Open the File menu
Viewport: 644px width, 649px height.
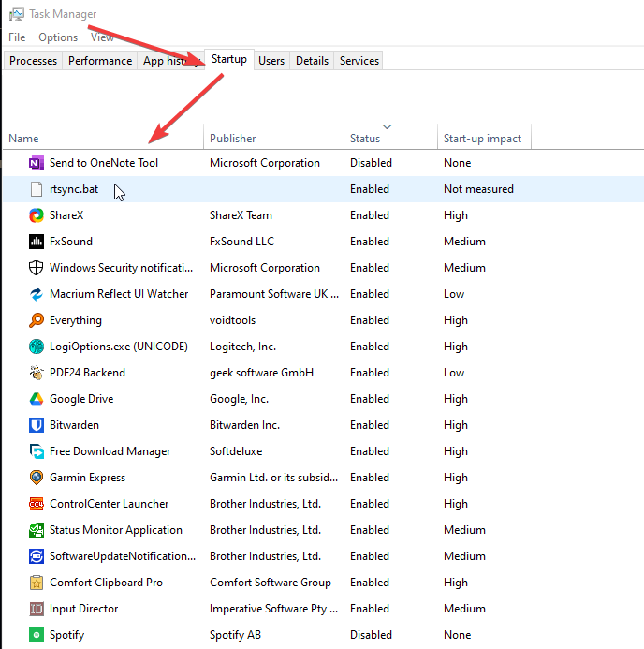tap(17, 37)
